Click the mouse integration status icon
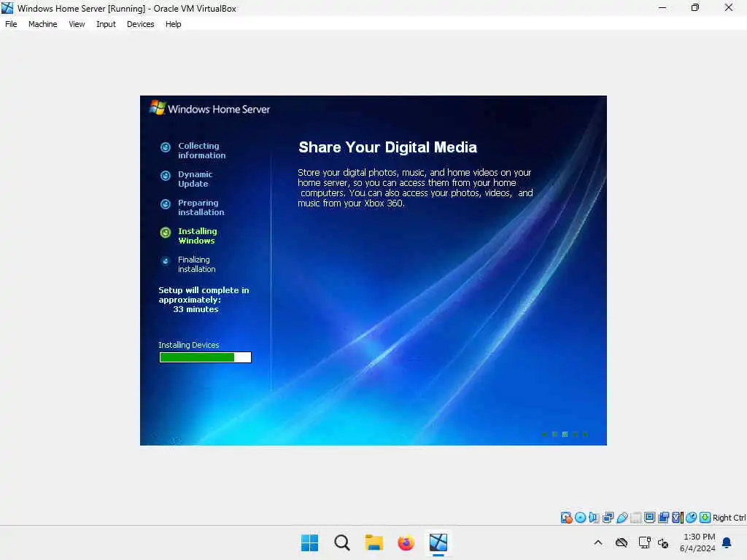Image resolution: width=747 pixels, height=560 pixels. 692,517
